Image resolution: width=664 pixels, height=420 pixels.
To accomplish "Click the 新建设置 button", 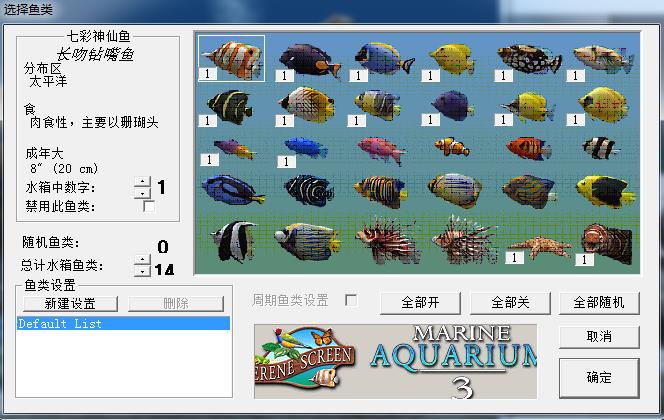I will pos(70,303).
